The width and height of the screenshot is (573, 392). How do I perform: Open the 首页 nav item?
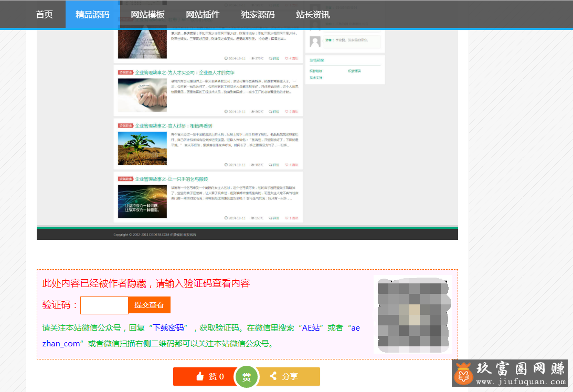tap(44, 14)
